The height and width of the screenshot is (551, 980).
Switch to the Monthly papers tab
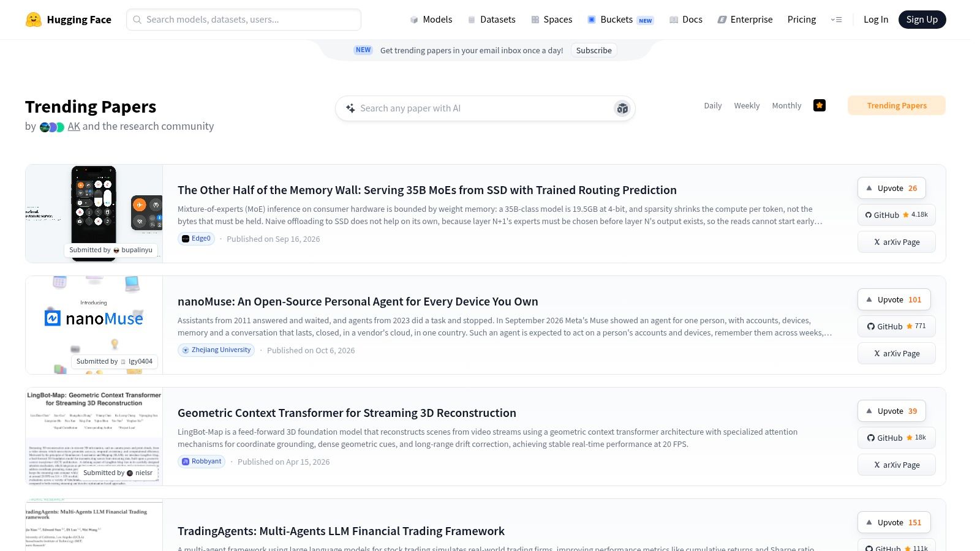tap(786, 105)
